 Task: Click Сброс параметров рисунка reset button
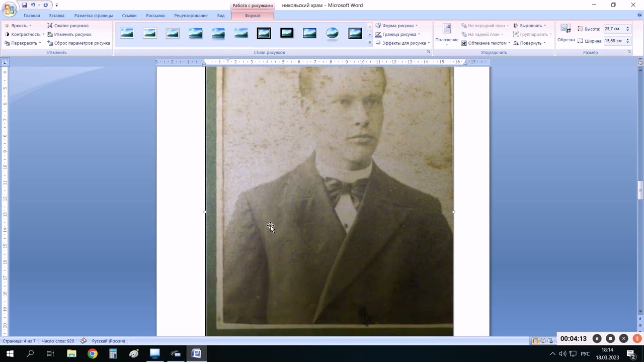78,43
